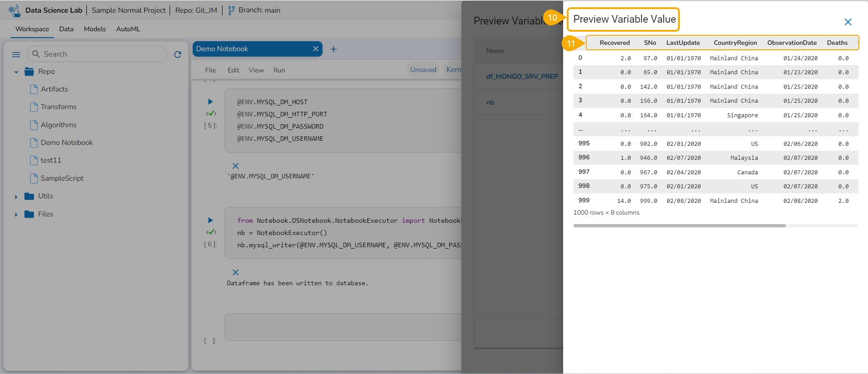Click the Data Science Lab logo icon
Image resolution: width=868 pixels, height=374 pixels.
click(x=14, y=10)
